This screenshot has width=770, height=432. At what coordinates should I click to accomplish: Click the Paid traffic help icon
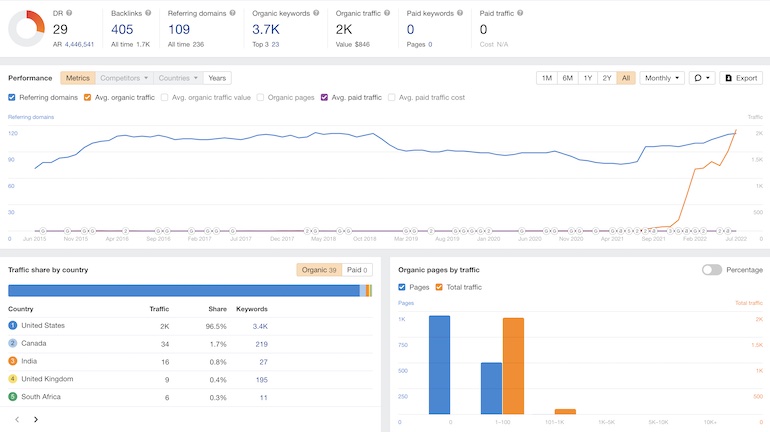tap(520, 13)
